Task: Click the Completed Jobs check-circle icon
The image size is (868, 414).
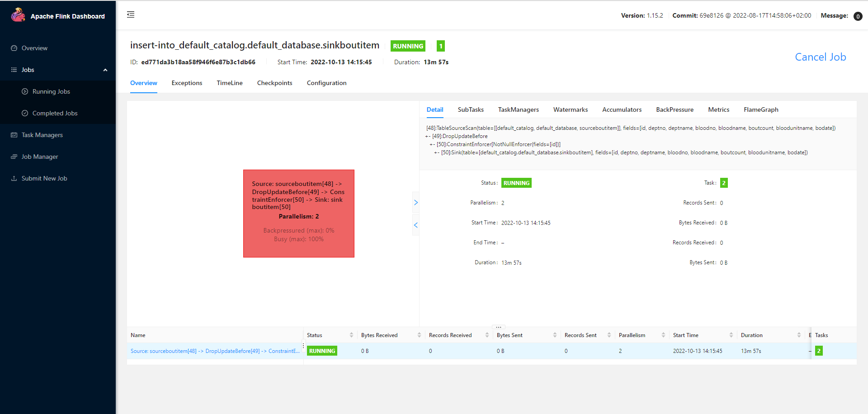Action: (x=25, y=113)
